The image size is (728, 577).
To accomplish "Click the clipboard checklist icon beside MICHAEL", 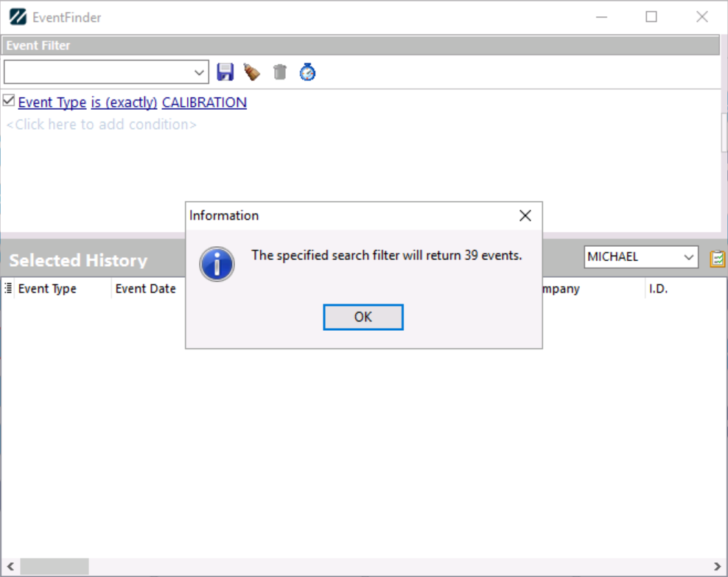I will 717,258.
